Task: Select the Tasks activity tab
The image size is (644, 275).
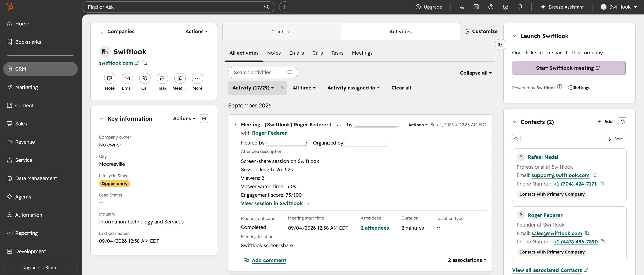Action: click(x=337, y=53)
